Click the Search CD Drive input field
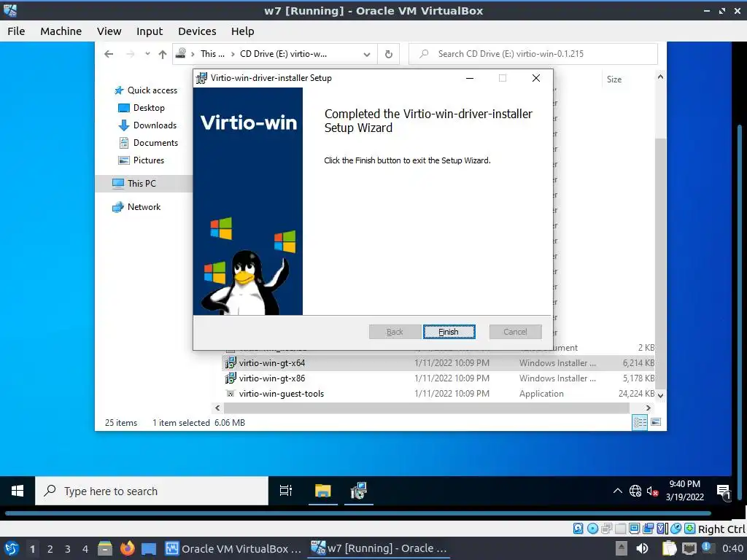The width and height of the screenshot is (747, 560). coord(533,54)
